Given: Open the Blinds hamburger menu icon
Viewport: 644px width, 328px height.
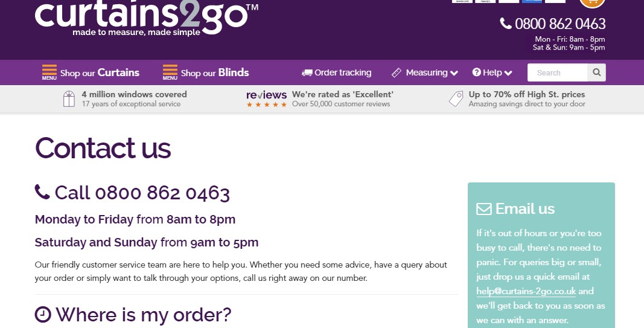Looking at the screenshot, I should pos(170,72).
